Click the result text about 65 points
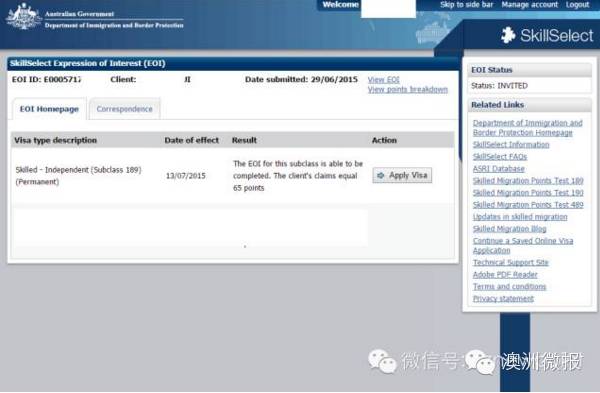Image resolution: width=600 pixels, height=393 pixels. (298, 176)
